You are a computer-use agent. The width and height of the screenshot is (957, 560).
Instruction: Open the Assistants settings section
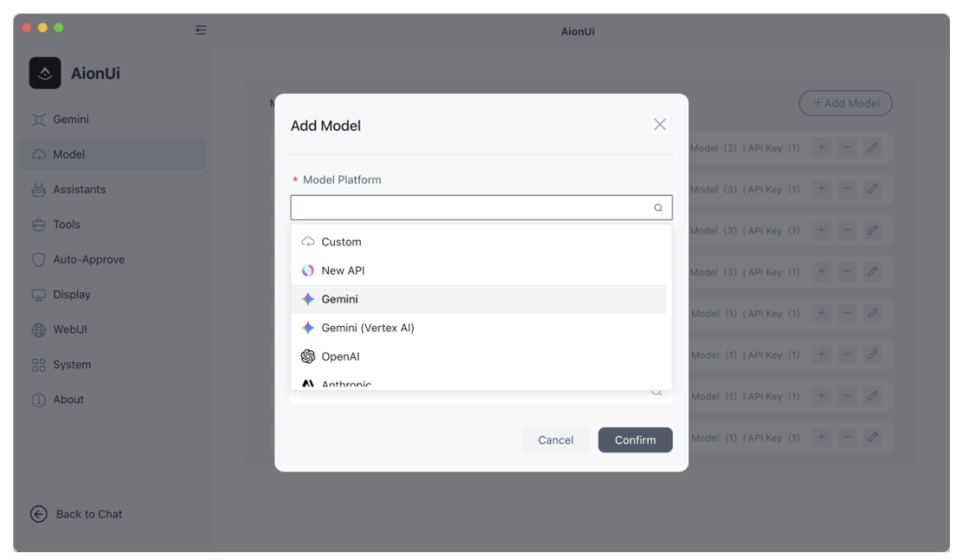(x=79, y=190)
